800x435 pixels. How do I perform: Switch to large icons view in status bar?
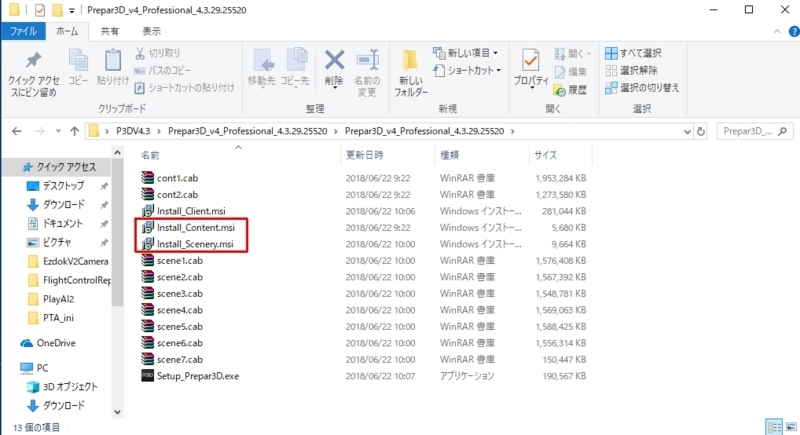pos(791,427)
